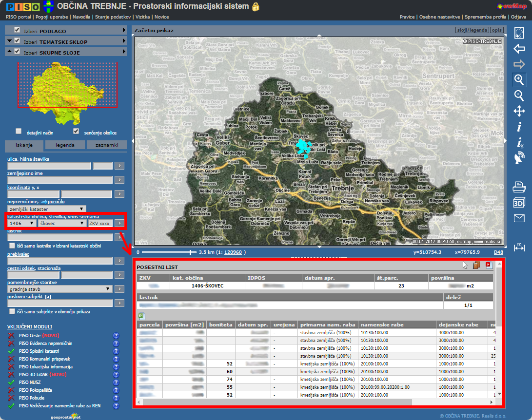This screenshot has width=532, height=420.
Task: Select the zoom out magnifier tool
Action: (x=519, y=95)
